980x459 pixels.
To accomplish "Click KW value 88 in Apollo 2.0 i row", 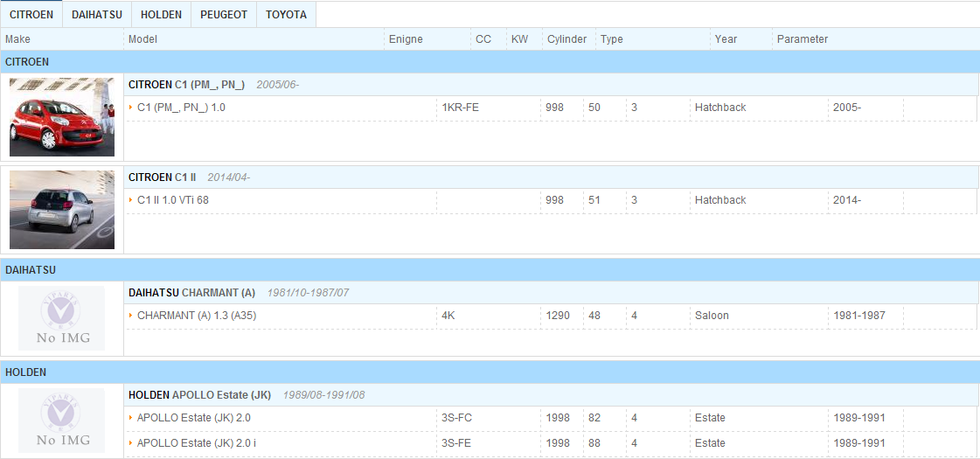I will [594, 442].
